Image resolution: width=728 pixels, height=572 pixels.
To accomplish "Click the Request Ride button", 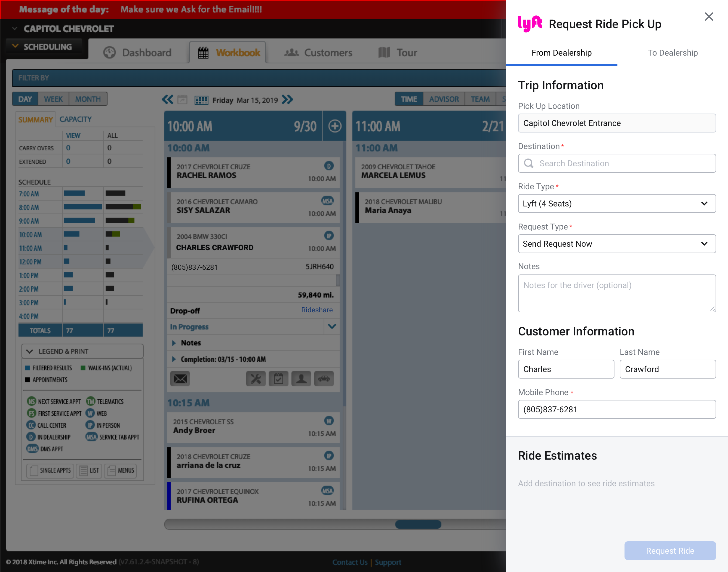I will pyautogui.click(x=670, y=551).
